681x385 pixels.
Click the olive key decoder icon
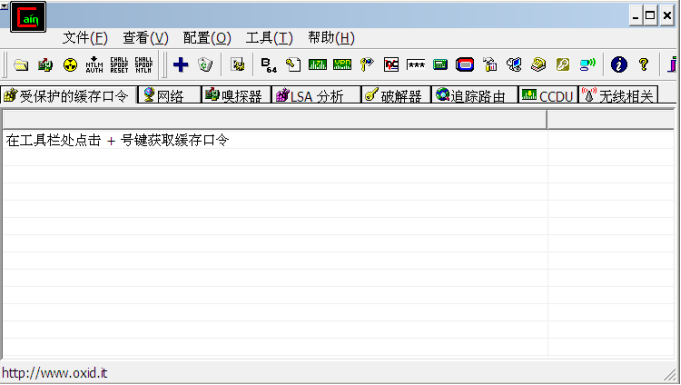(563, 65)
